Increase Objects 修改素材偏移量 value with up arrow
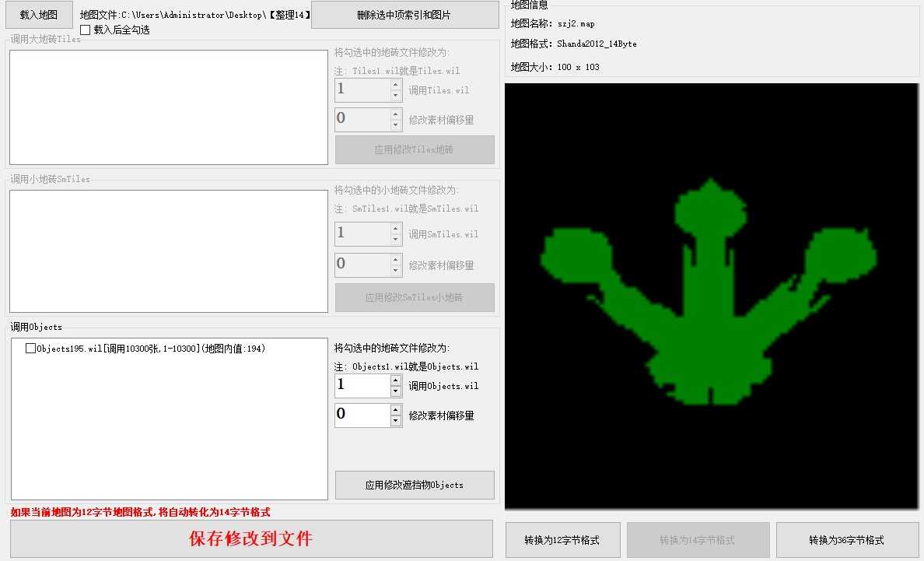 point(396,409)
